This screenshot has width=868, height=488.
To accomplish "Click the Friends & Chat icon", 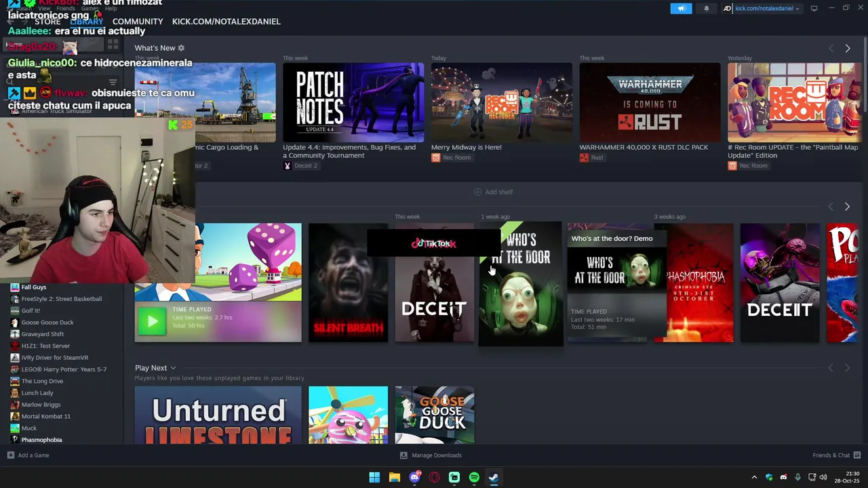I will pos(857,455).
